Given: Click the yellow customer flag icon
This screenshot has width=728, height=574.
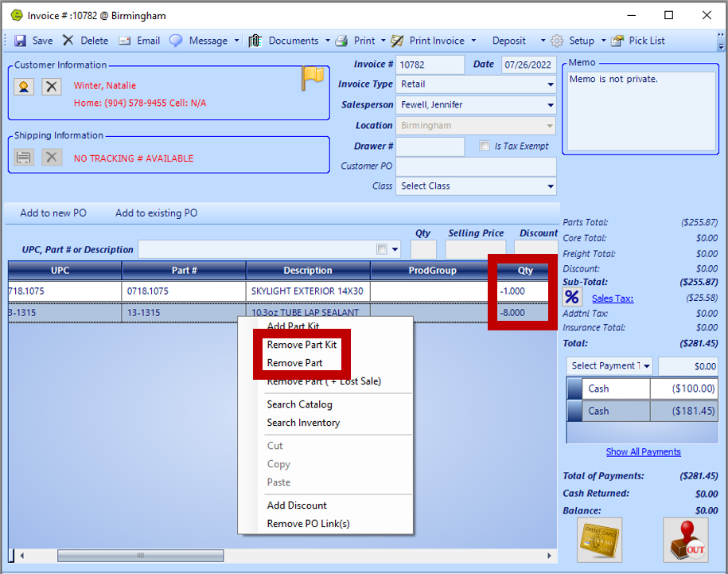Looking at the screenshot, I should [313, 78].
